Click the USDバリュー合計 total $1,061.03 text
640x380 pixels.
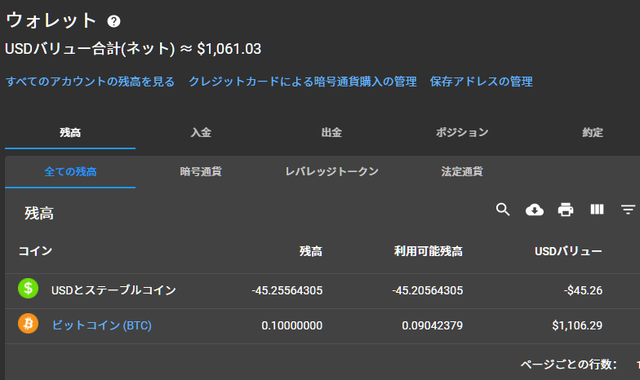click(133, 49)
